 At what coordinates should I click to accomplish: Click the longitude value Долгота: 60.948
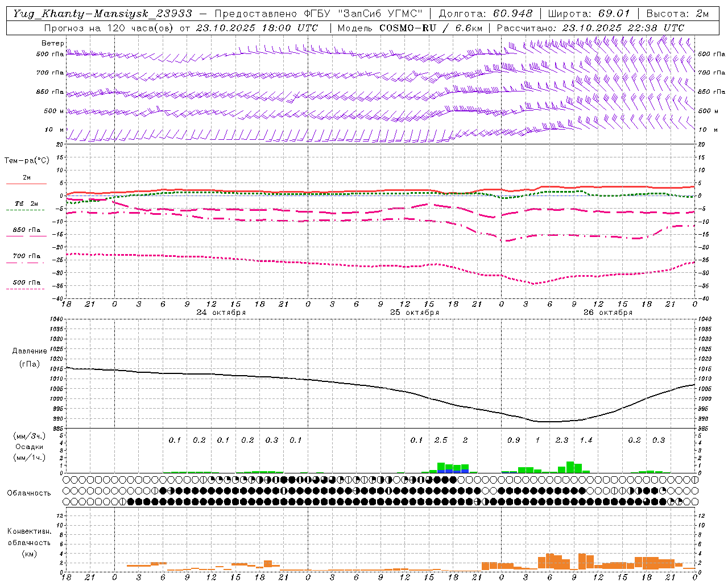[486, 14]
